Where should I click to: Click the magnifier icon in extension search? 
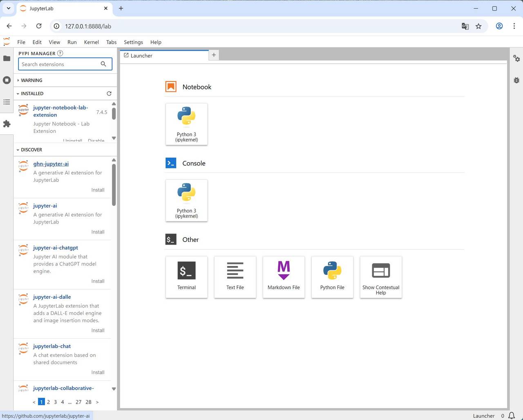(x=103, y=64)
